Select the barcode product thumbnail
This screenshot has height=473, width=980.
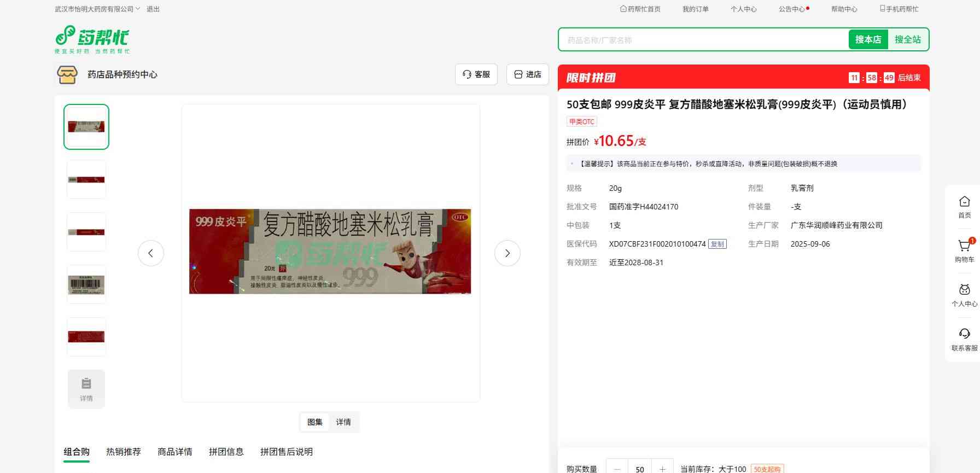click(x=86, y=284)
